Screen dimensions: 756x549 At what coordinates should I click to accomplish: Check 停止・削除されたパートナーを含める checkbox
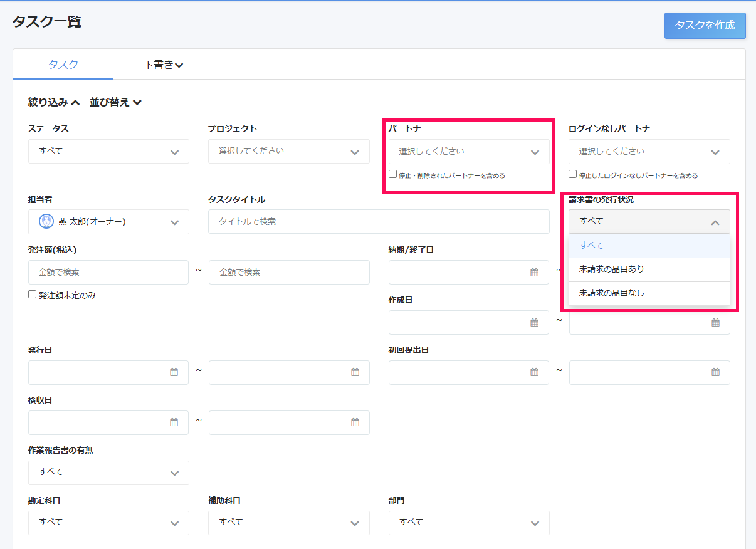393,174
